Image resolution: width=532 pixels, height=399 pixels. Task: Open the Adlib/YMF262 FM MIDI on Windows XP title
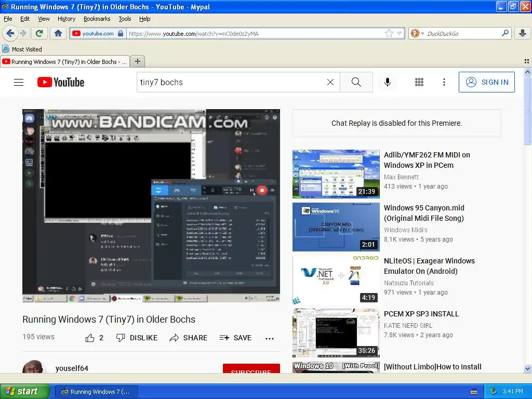pos(427,160)
